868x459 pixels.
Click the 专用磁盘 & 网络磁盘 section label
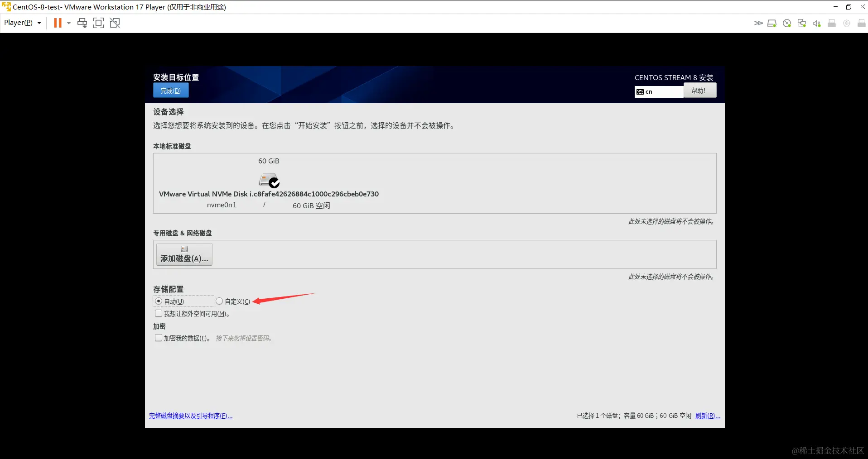pyautogui.click(x=183, y=233)
